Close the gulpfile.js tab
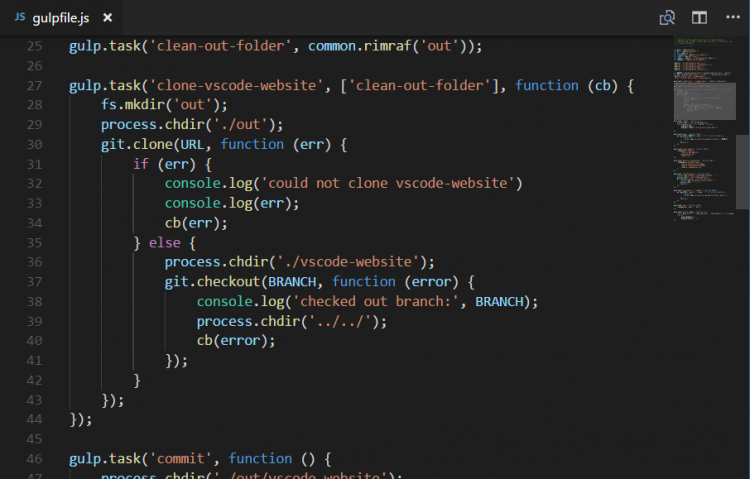 pos(108,18)
